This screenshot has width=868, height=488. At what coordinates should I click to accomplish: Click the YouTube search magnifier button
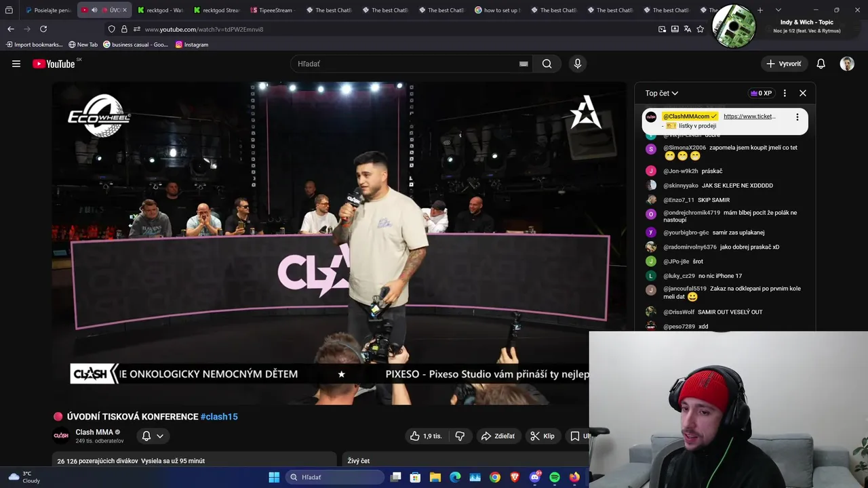[x=547, y=64]
